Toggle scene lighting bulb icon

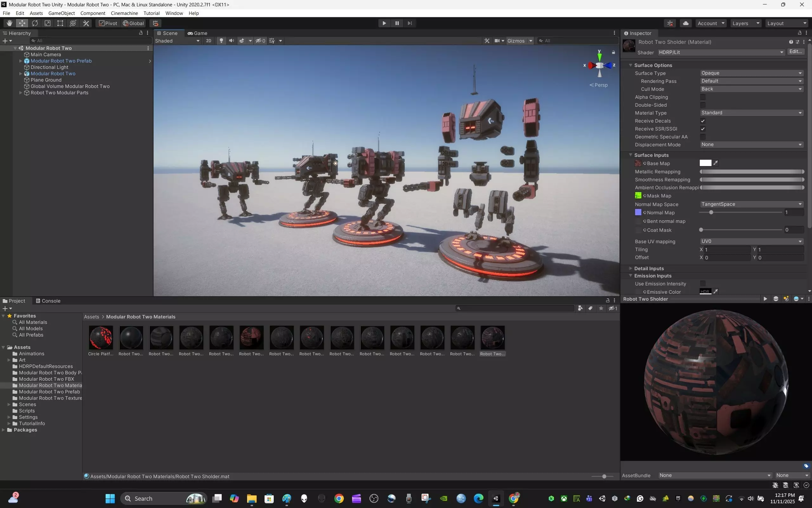[221, 41]
